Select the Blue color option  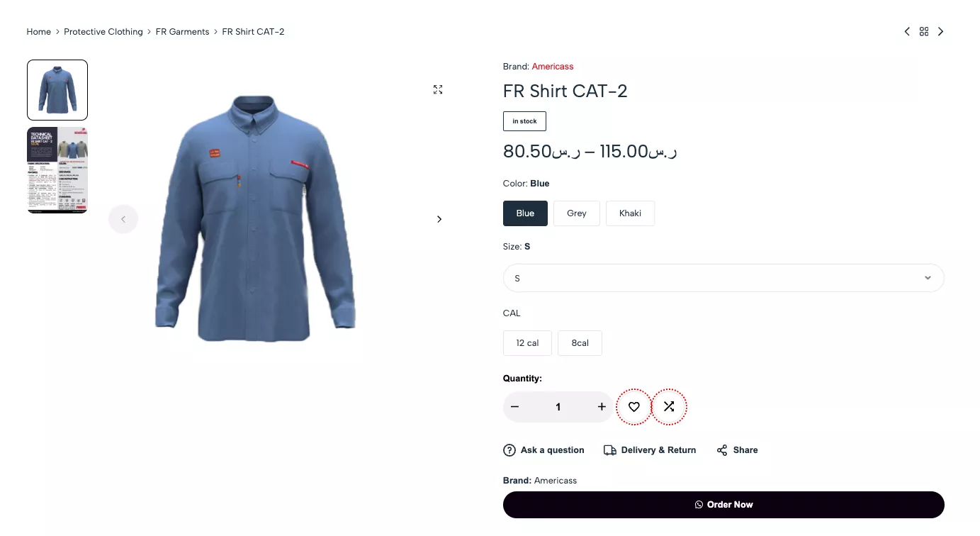[525, 213]
